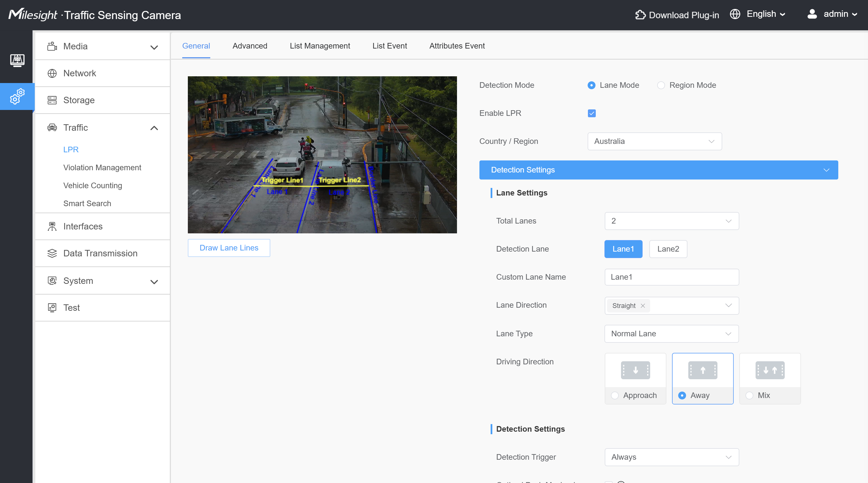Viewport: 868px width, 483px height.
Task: Open Vehicle Counting in sidebar
Action: click(x=93, y=185)
